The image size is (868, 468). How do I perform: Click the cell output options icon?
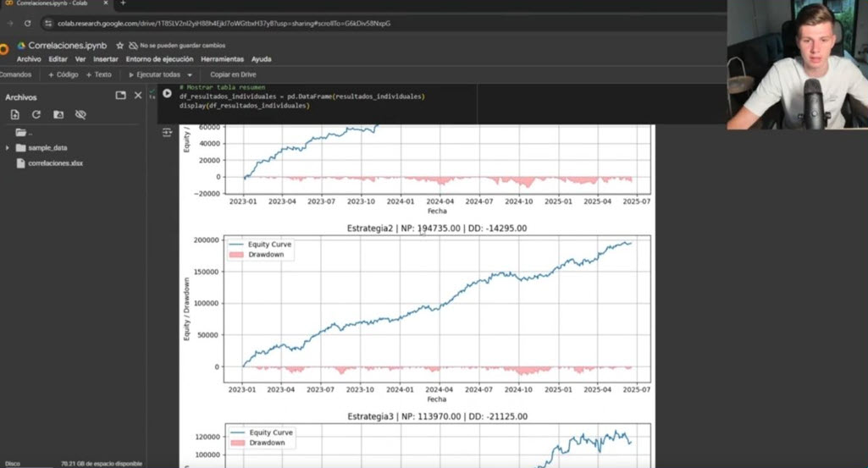tap(167, 133)
